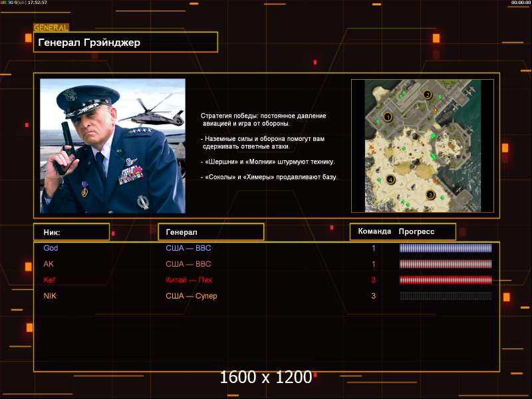This screenshot has height=399, width=532.
Task: Select start position 2 on the map
Action: point(428,94)
